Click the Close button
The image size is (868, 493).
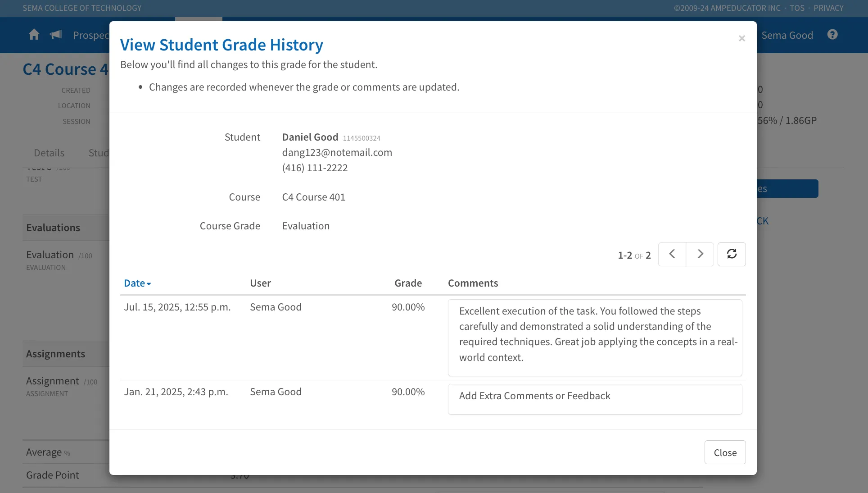[725, 452]
